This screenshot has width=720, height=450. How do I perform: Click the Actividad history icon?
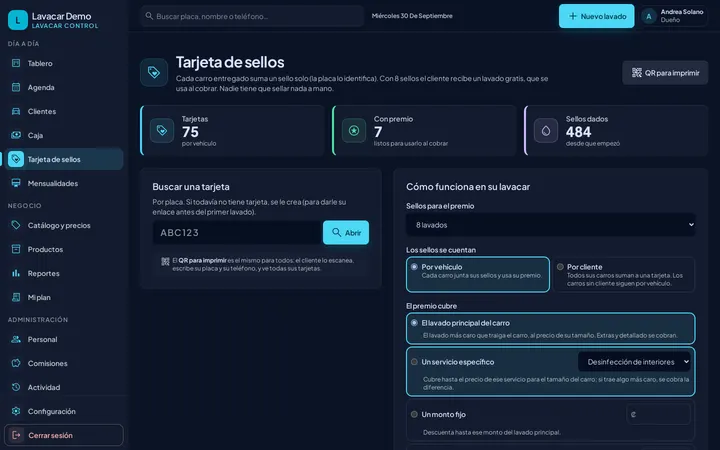pyautogui.click(x=16, y=387)
